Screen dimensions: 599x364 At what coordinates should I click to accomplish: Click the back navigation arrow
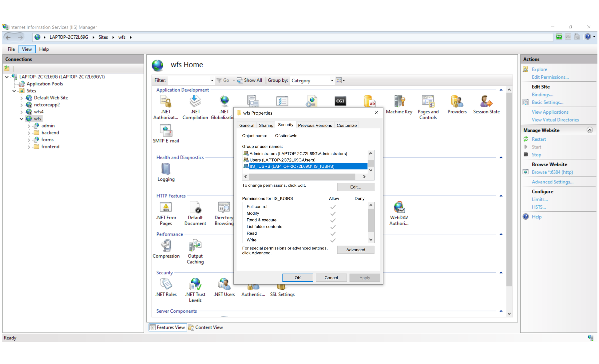(x=8, y=37)
